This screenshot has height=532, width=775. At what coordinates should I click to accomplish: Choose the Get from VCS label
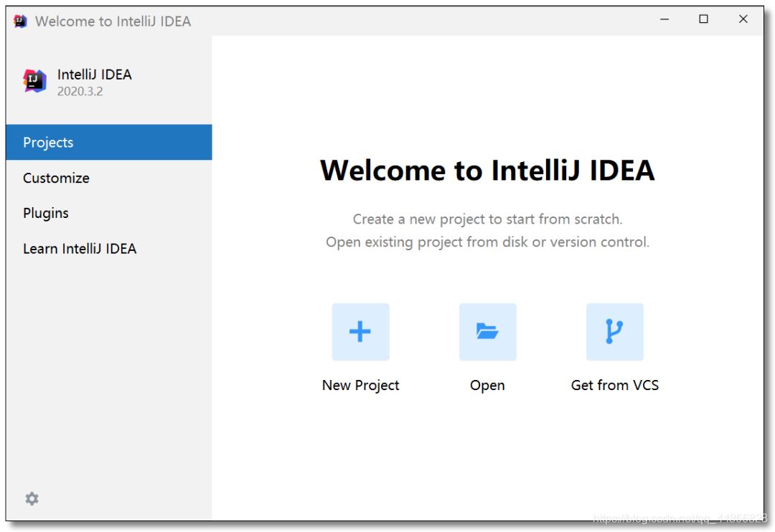click(x=614, y=385)
